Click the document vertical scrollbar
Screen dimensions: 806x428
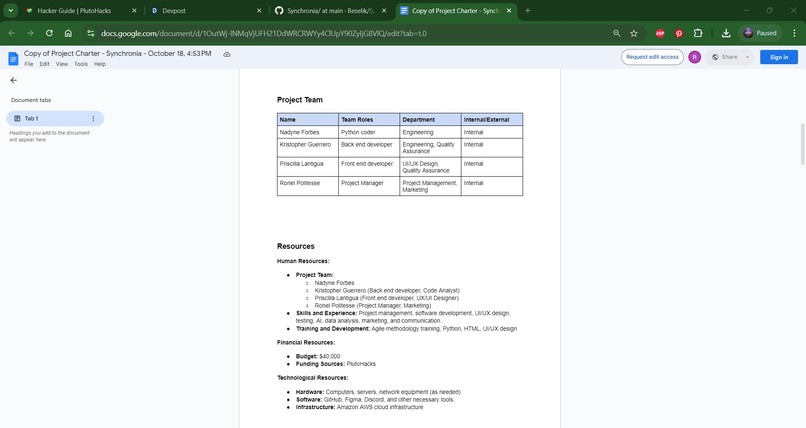[x=802, y=144]
